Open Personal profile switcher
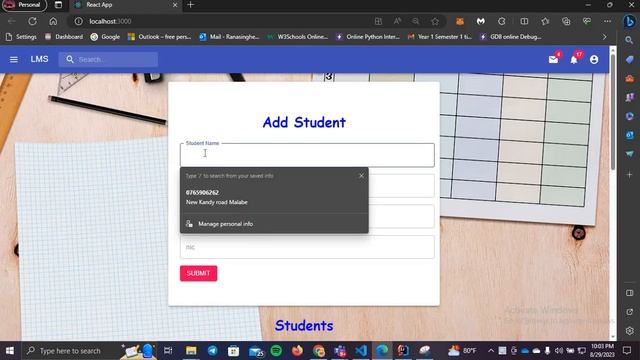Screen dimensions: 640x360 [x=24, y=5]
